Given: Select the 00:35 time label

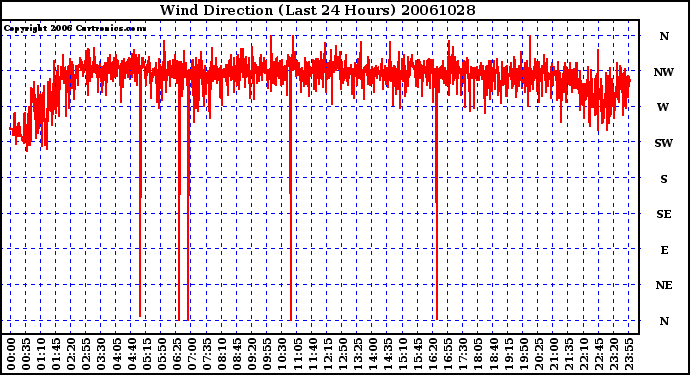Looking at the screenshot, I should (26, 354).
